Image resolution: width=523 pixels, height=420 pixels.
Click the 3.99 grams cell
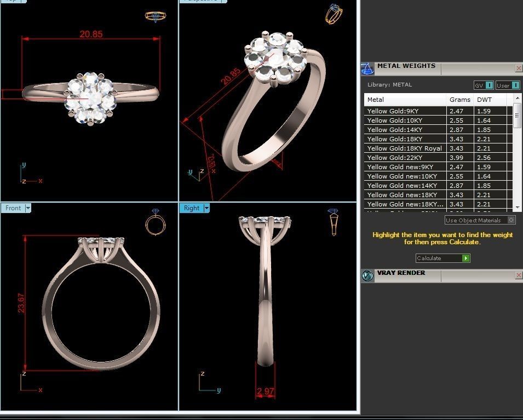(x=460, y=158)
